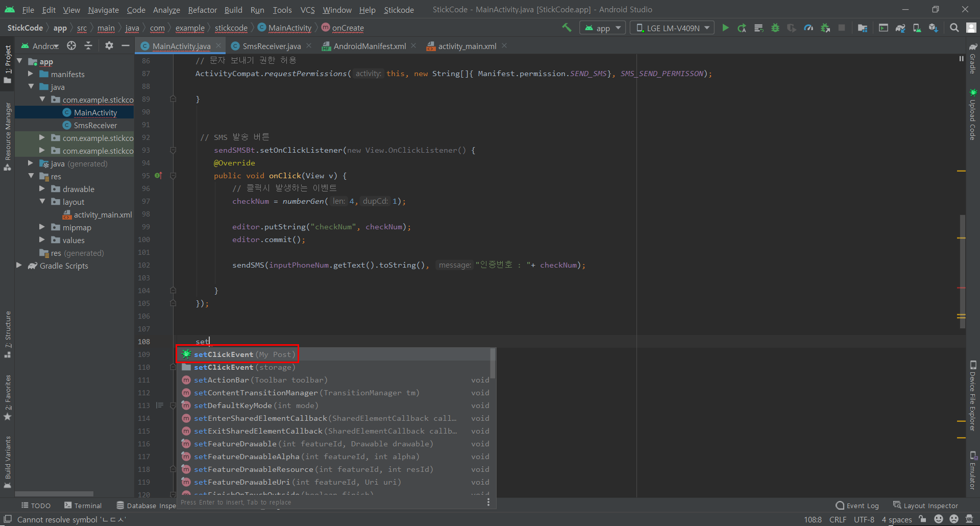The height and width of the screenshot is (526, 980).
Task: Click the override gutter icon on line 95
Action: [158, 176]
